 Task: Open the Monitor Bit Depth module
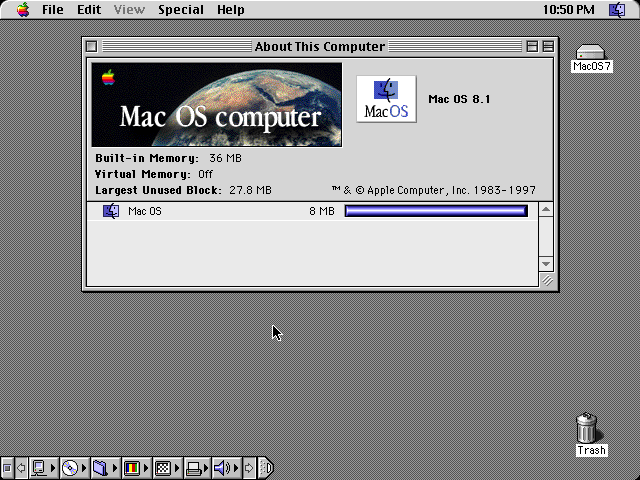point(132,468)
